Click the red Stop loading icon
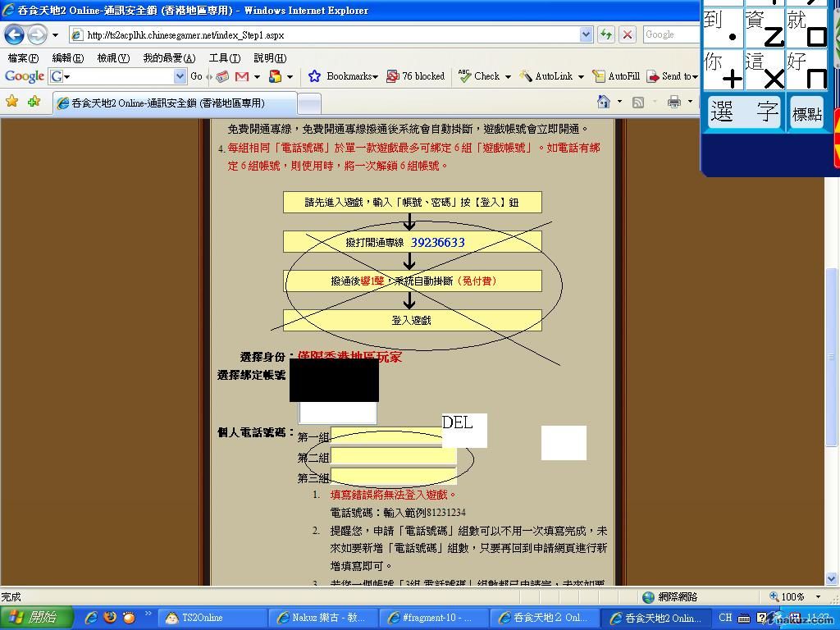The image size is (840, 630). point(628,35)
